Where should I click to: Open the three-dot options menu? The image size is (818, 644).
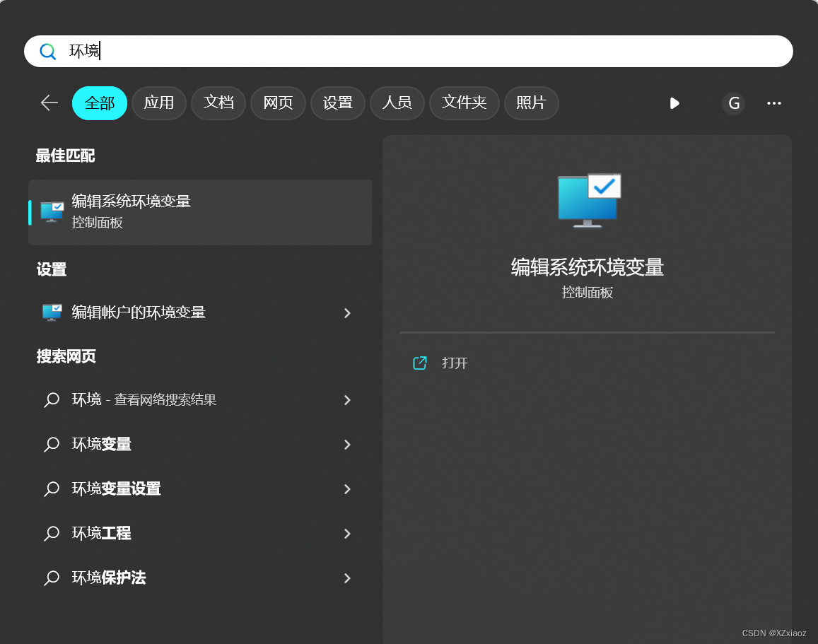pyautogui.click(x=773, y=103)
